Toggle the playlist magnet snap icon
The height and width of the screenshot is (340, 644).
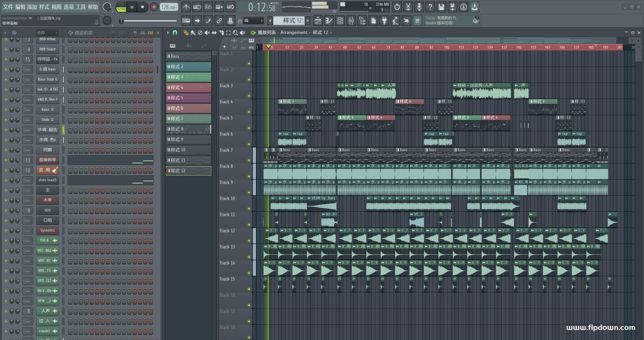175,33
